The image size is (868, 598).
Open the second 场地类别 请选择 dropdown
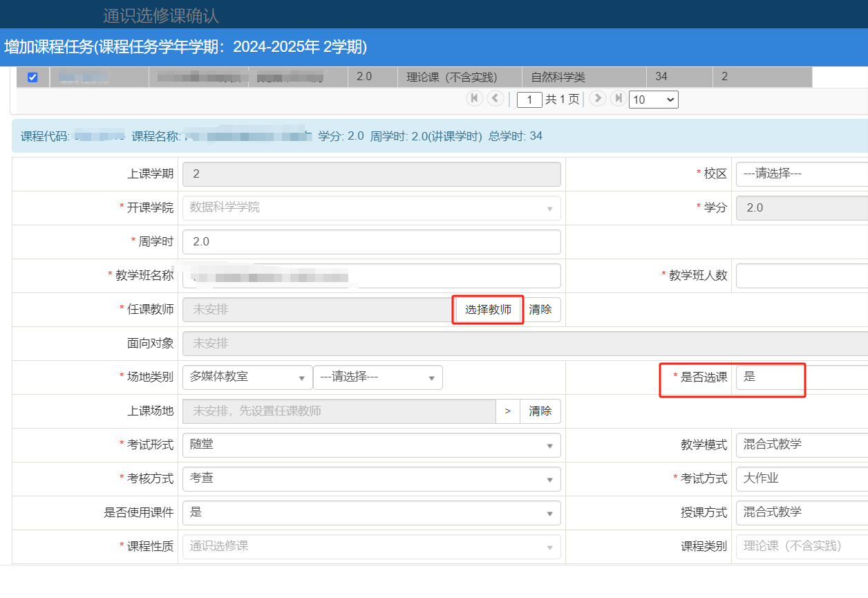point(377,377)
